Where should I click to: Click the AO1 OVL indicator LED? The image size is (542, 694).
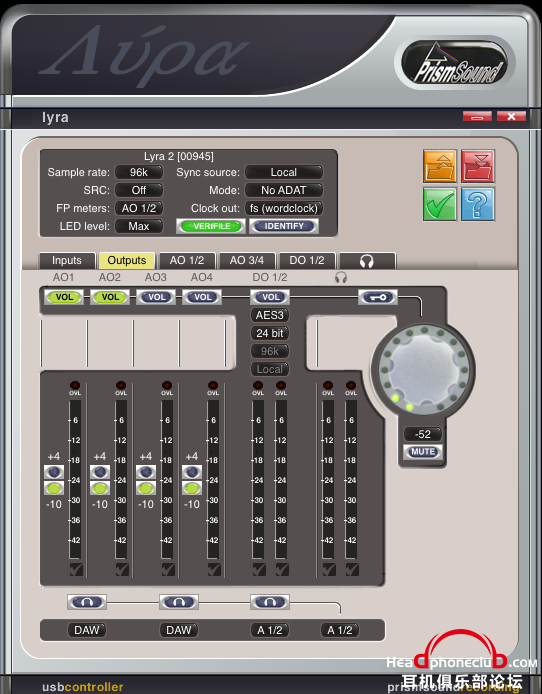[75, 385]
